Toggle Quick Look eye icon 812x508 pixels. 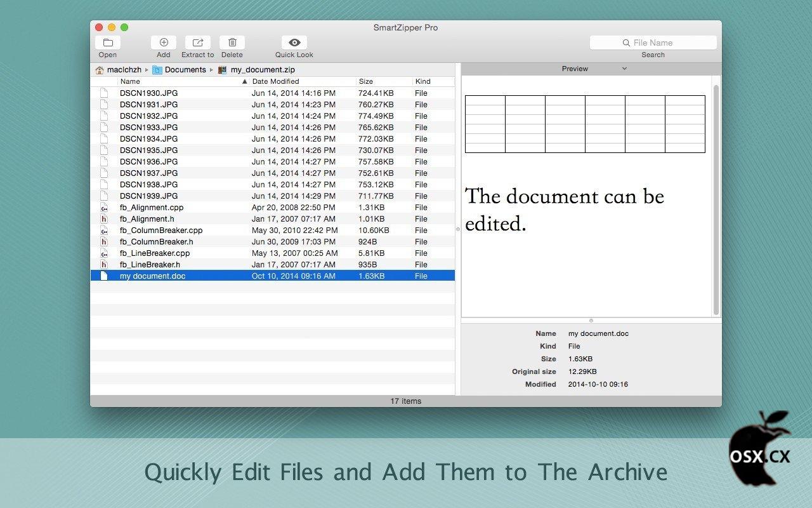[294, 43]
